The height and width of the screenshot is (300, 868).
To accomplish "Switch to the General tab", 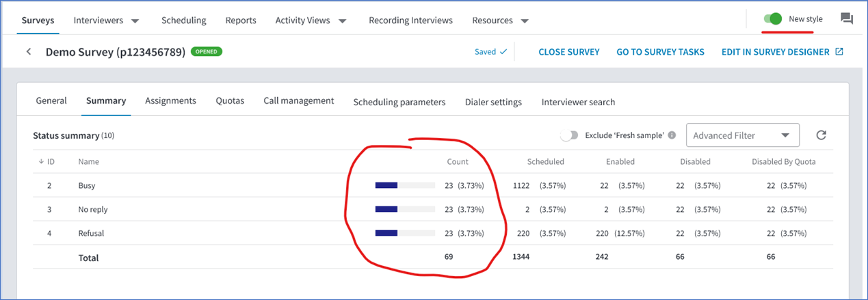I will click(x=51, y=100).
